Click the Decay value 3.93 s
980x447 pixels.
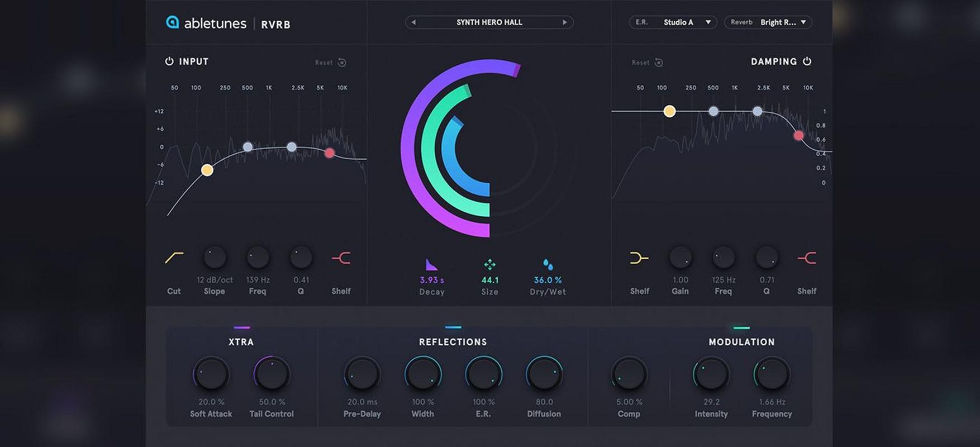pyautogui.click(x=432, y=280)
